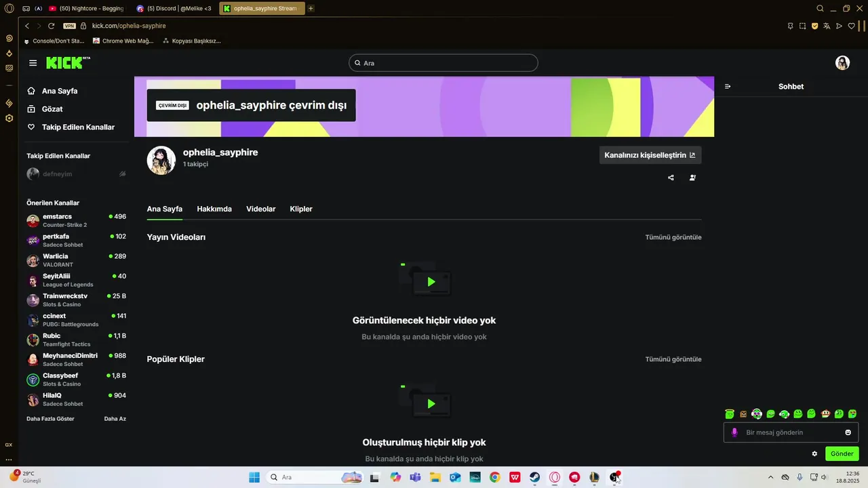Open followed channel defneyim
This screenshot has width=868, height=488.
coord(77,174)
